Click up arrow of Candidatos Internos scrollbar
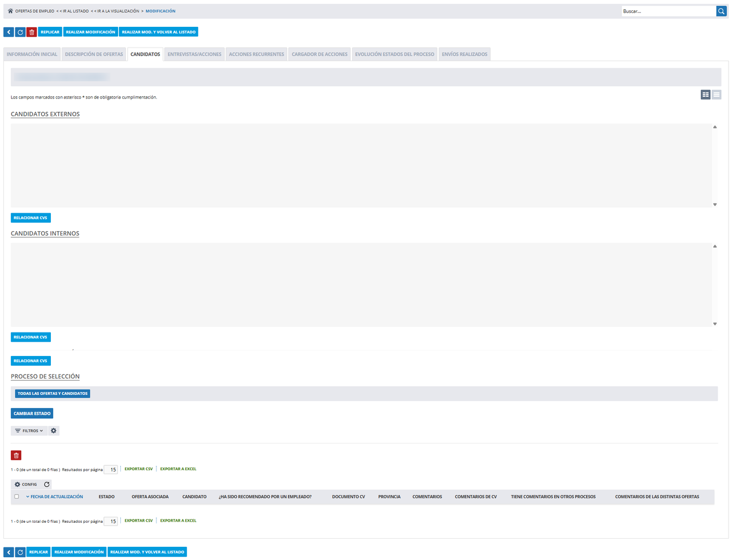The width and height of the screenshot is (733, 560). point(715,246)
